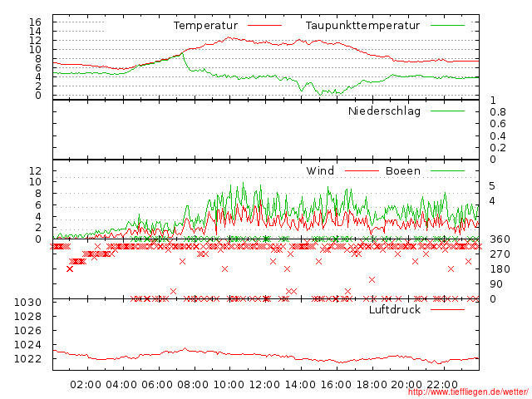Click the 16:00 time axis label
532x399 pixels.
point(336,385)
